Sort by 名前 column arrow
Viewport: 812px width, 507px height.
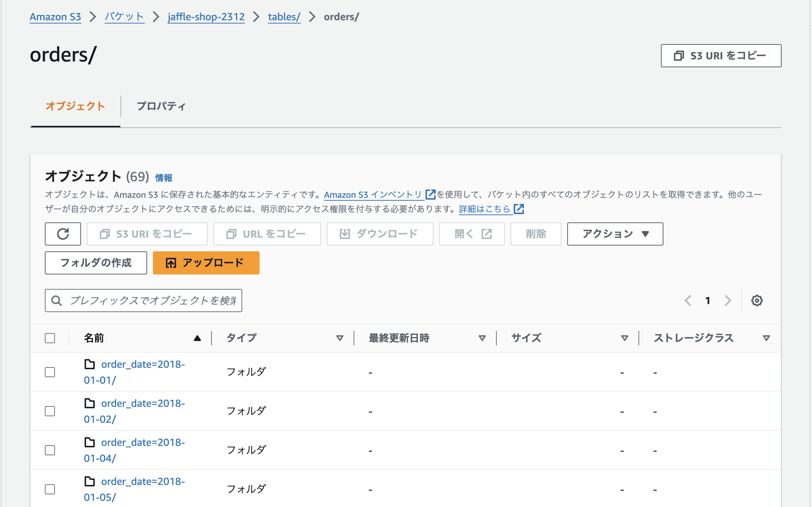(197, 338)
